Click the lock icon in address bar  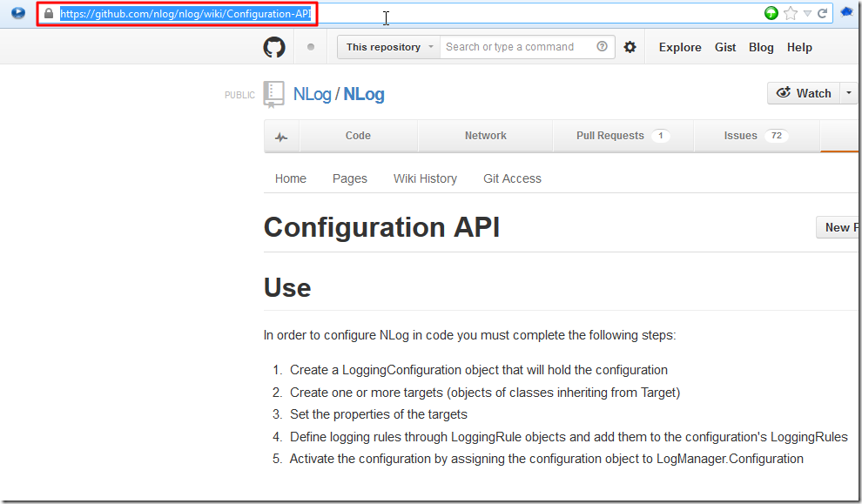pyautogui.click(x=49, y=13)
